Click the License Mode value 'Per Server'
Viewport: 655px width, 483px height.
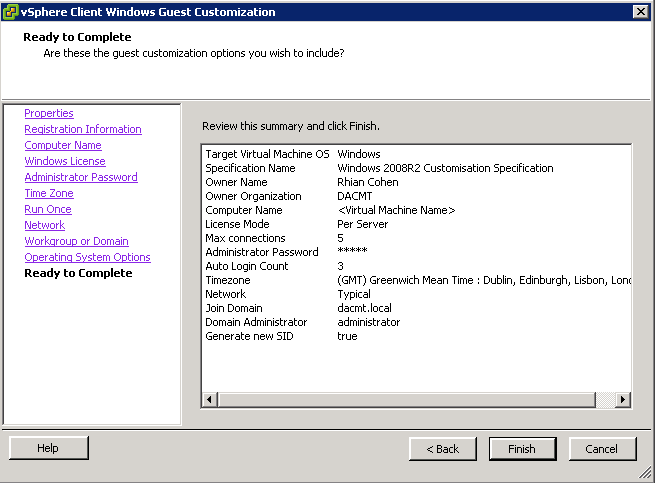pos(363,224)
